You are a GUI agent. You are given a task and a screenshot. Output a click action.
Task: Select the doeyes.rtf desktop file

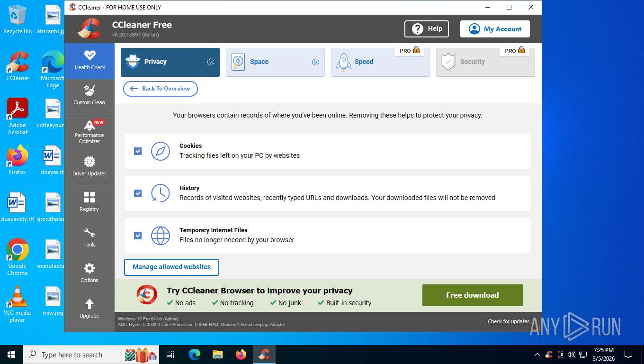point(52,160)
